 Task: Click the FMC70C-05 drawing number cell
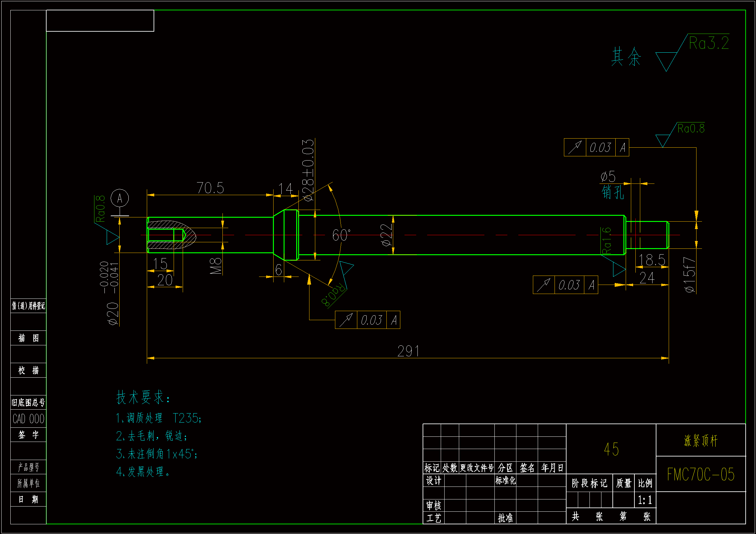click(701, 475)
